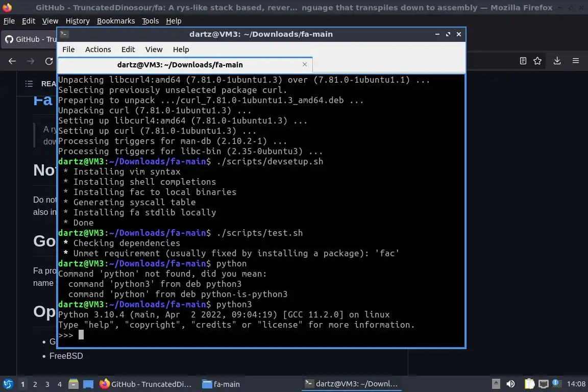Screen dimensions: 588x392
Task: Open the volume control in the tray
Action: click(510, 384)
